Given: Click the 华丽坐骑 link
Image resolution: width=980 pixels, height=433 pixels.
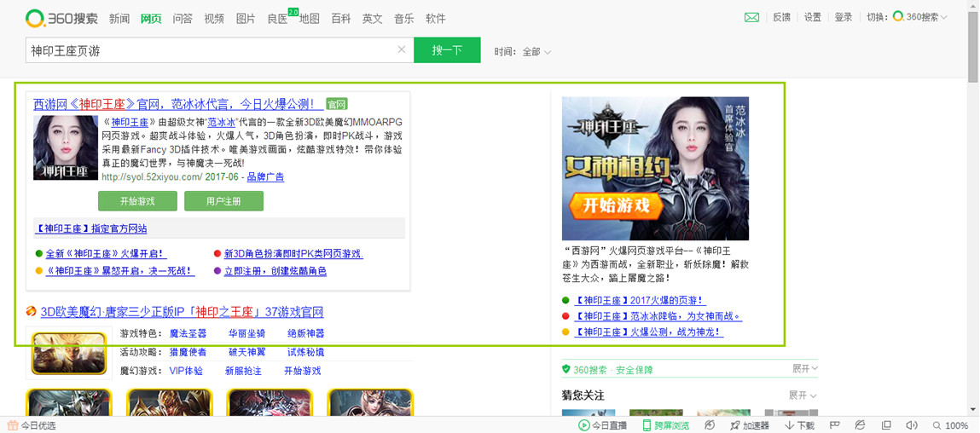Looking at the screenshot, I should 246,333.
